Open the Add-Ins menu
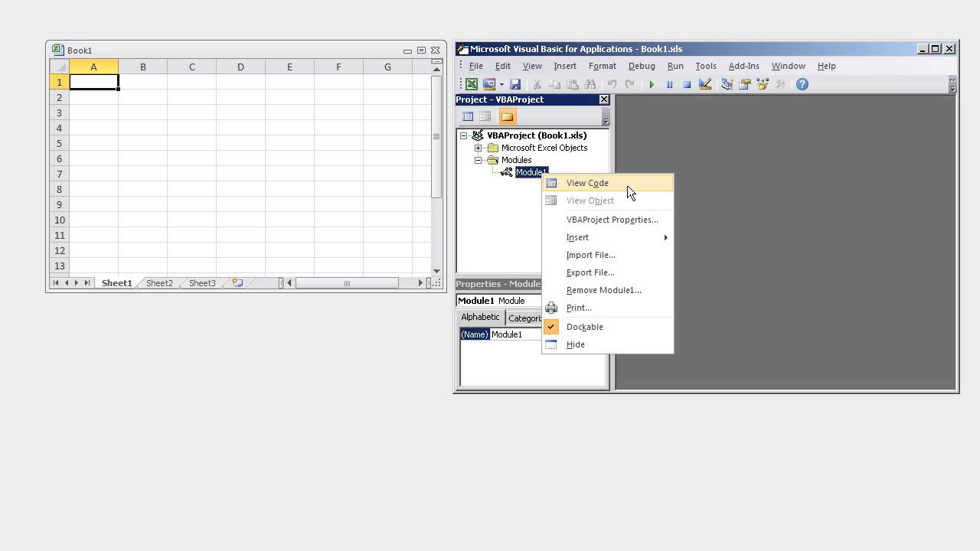Image resolution: width=980 pixels, height=551 pixels. (743, 66)
